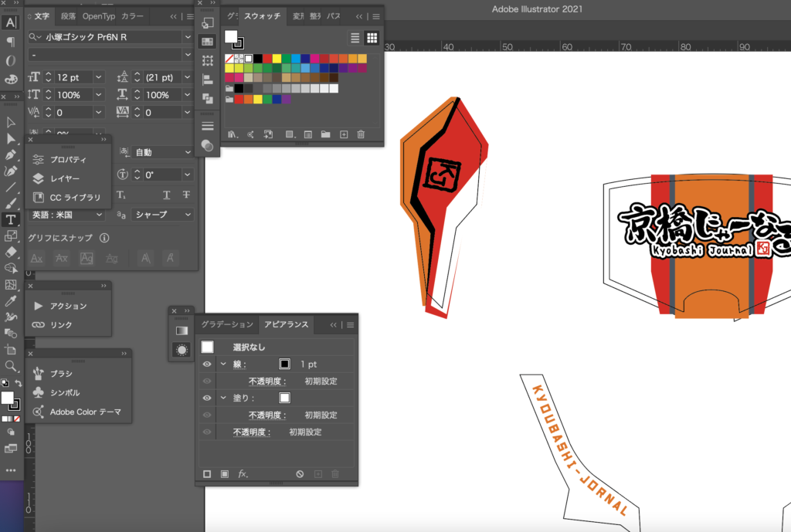This screenshot has height=532, width=791.
Task: Open the レイヤー panel button
Action: tap(65, 178)
